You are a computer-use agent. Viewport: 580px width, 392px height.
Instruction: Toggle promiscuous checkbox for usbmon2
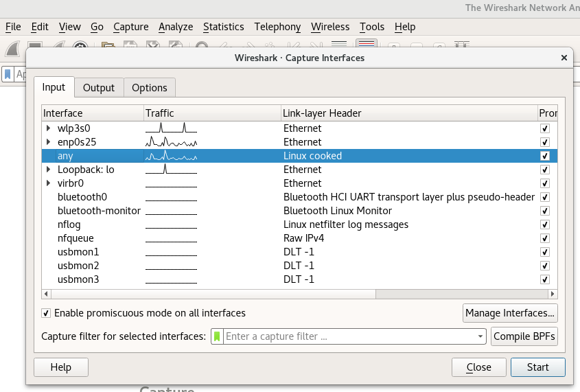point(544,266)
